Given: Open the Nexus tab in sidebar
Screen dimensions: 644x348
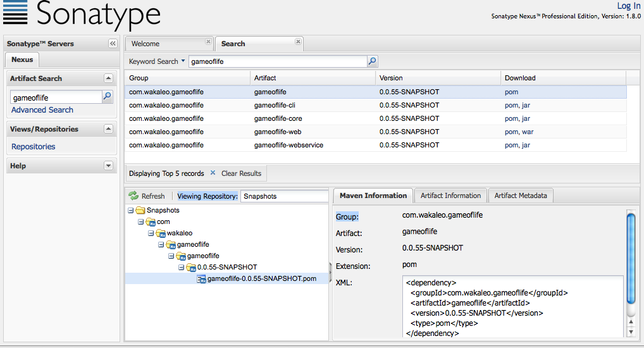Looking at the screenshot, I should point(22,59).
